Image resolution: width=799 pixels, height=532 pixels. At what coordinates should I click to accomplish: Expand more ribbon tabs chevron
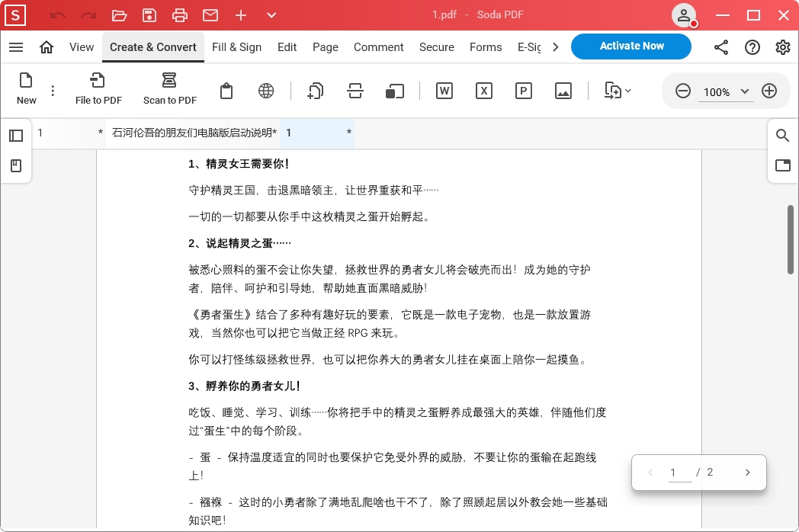point(556,47)
